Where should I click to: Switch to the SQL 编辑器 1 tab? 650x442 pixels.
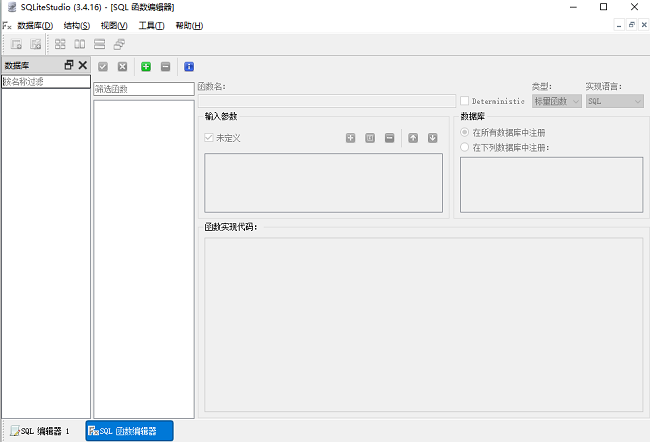pos(41,431)
